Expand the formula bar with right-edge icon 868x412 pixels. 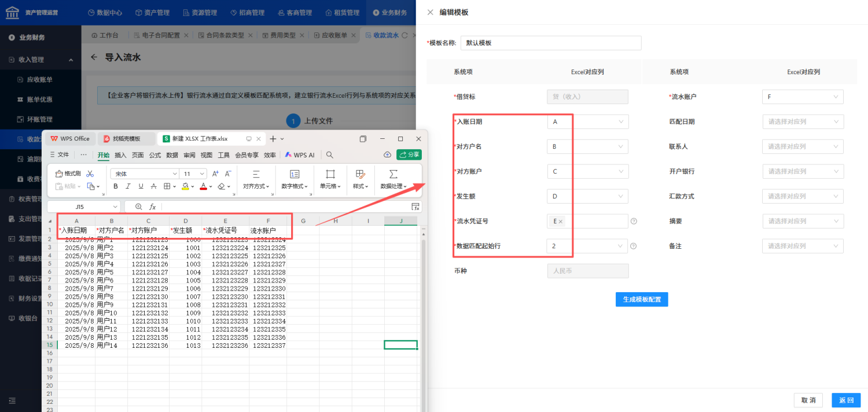415,207
